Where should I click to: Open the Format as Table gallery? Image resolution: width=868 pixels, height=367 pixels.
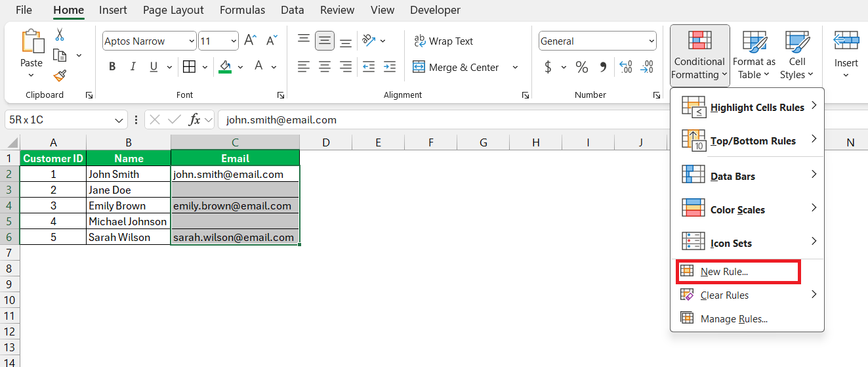[754, 55]
